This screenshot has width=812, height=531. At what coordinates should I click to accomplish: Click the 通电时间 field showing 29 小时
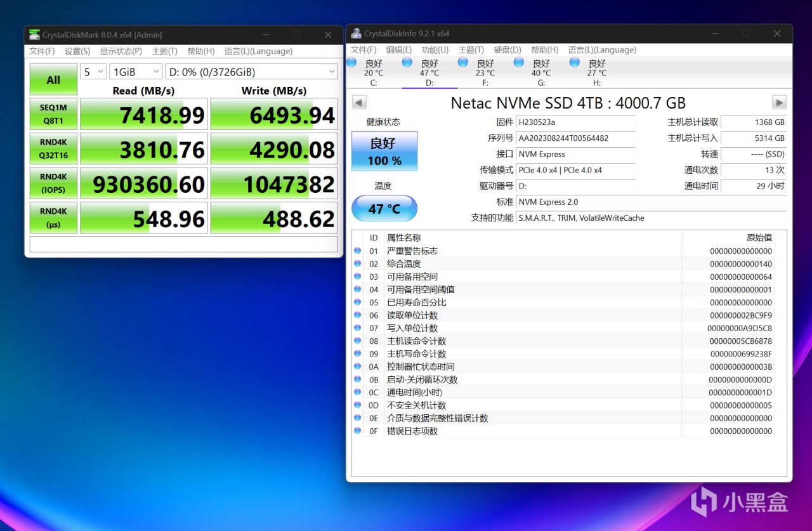coord(754,186)
